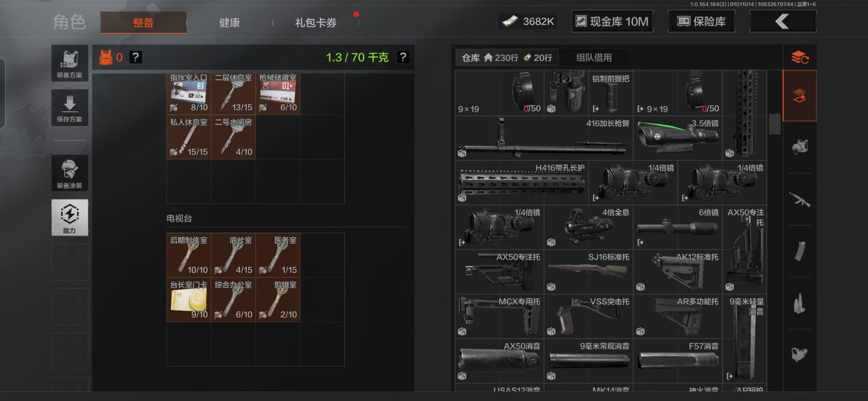Select the F57消音 suppressor
This screenshot has width=868, height=401.
(678, 361)
